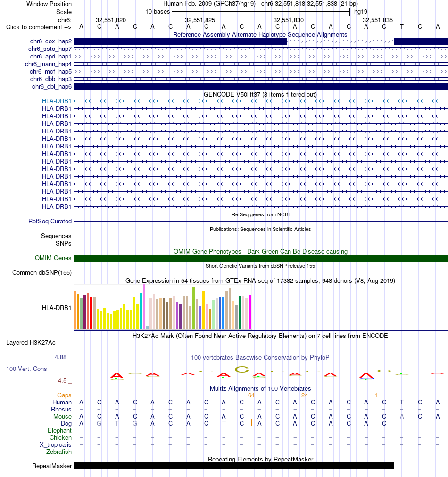Click coordinate marker 32,551,820
The width and height of the screenshot is (448, 477).
(x=111, y=20)
